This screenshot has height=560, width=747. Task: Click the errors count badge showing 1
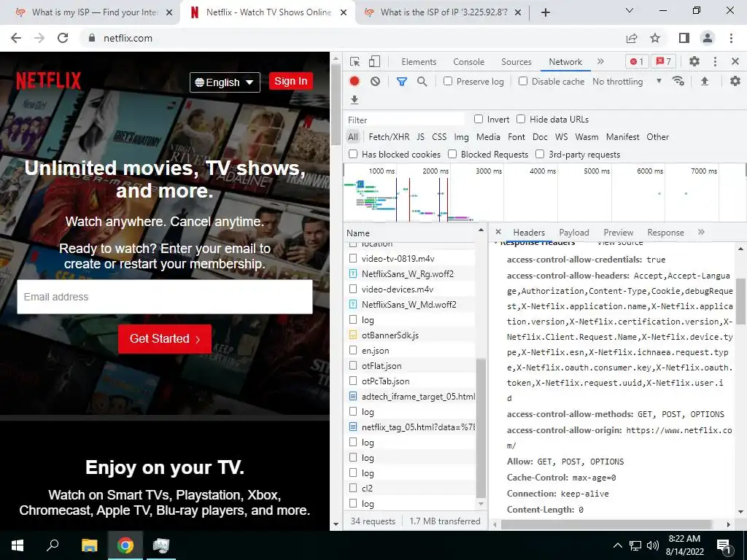point(636,61)
